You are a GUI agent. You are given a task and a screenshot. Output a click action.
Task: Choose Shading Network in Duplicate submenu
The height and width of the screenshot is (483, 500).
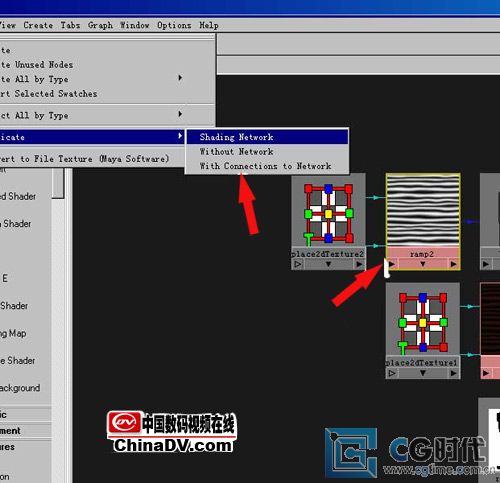(x=267, y=137)
